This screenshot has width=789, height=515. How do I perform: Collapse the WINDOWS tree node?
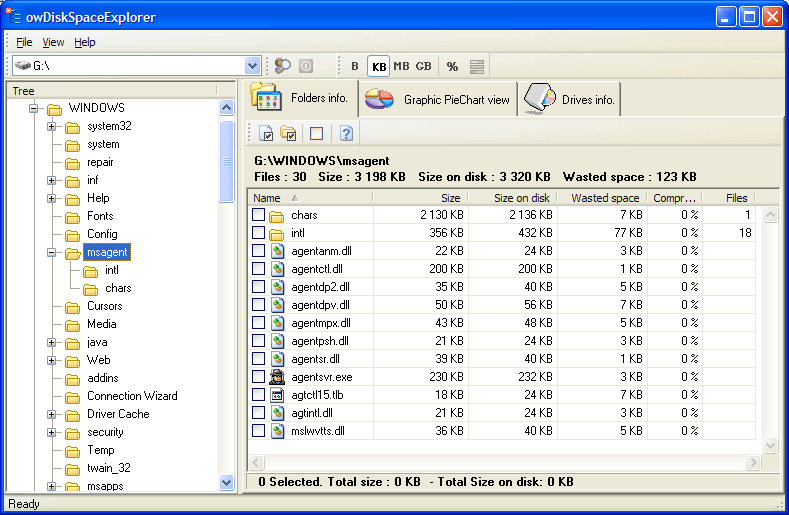(x=33, y=108)
